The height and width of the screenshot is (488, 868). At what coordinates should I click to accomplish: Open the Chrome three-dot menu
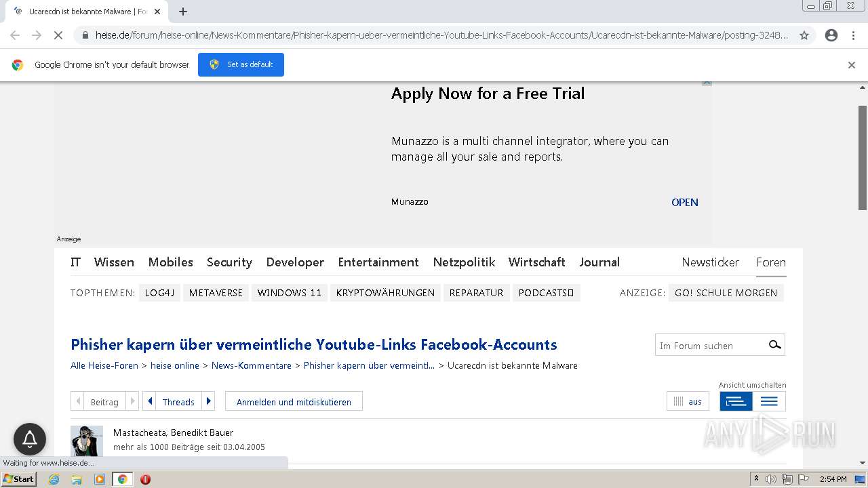point(854,35)
